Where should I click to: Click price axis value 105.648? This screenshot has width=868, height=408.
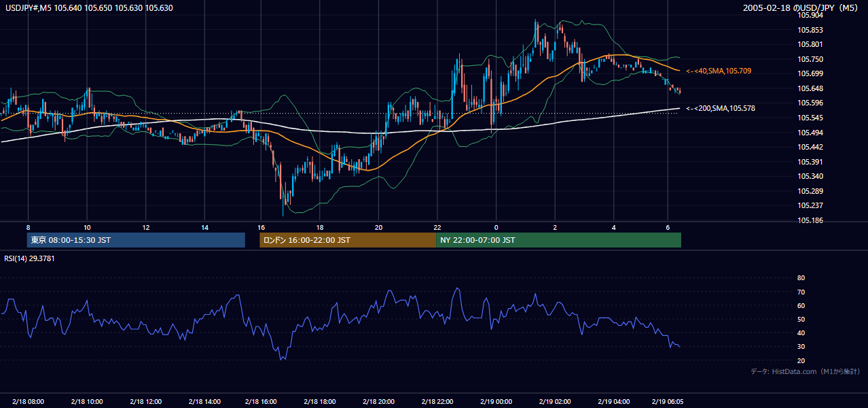point(810,88)
